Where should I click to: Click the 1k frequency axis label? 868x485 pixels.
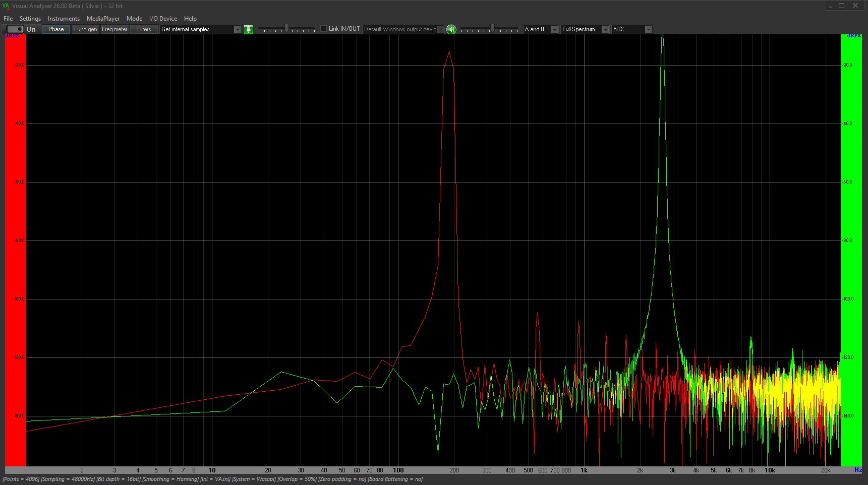tap(584, 470)
